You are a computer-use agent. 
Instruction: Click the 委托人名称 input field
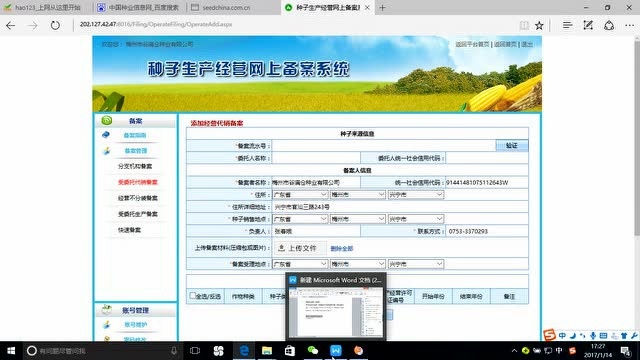pyautogui.click(x=316, y=158)
